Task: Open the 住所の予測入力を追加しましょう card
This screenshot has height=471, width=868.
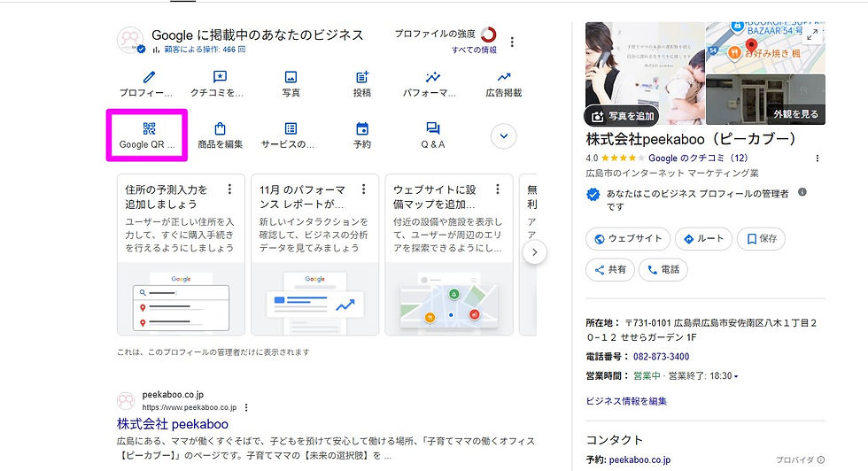Action: (x=181, y=255)
